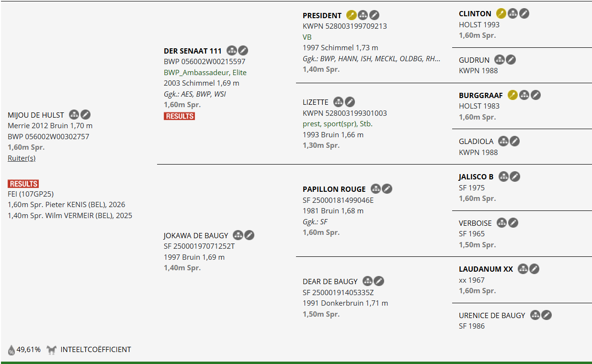Click the edit pencil beside LIZETTE
This screenshot has height=364, width=592.
350,102
